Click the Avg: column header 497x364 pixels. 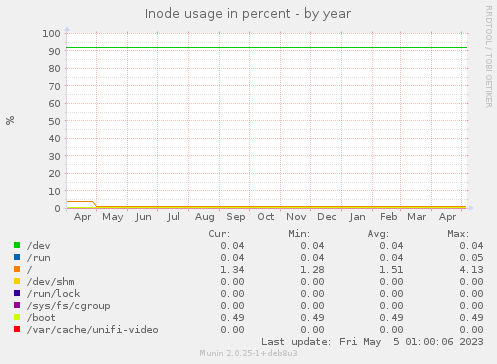tap(378, 234)
